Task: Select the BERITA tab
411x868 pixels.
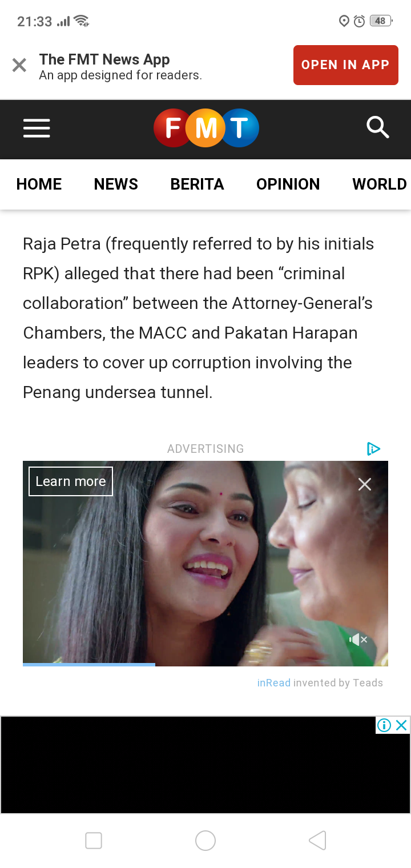Action: 197,184
